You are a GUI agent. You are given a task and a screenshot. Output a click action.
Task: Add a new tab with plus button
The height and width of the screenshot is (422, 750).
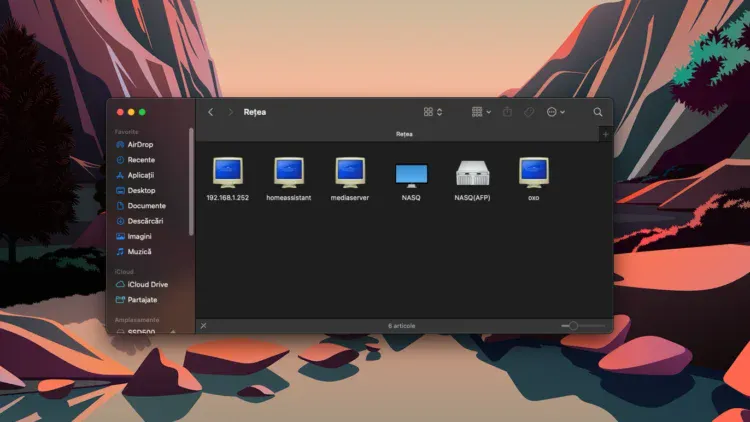coord(606,134)
